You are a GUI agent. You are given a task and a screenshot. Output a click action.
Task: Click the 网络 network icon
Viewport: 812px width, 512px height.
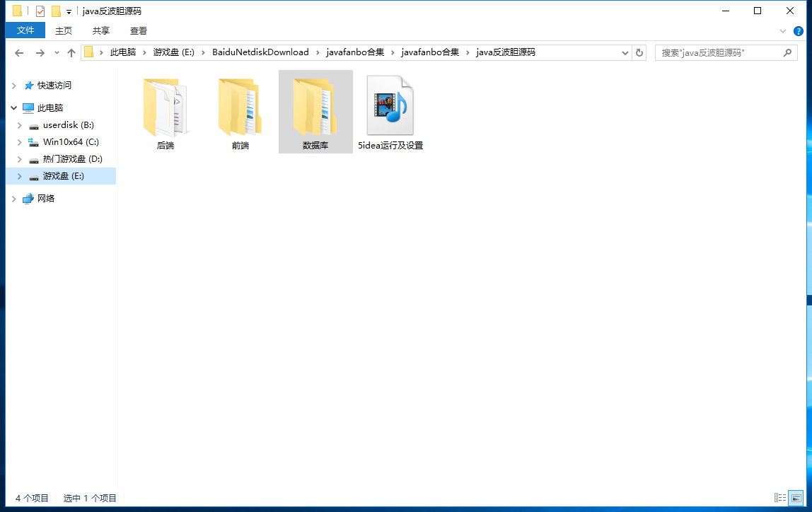[x=28, y=199]
